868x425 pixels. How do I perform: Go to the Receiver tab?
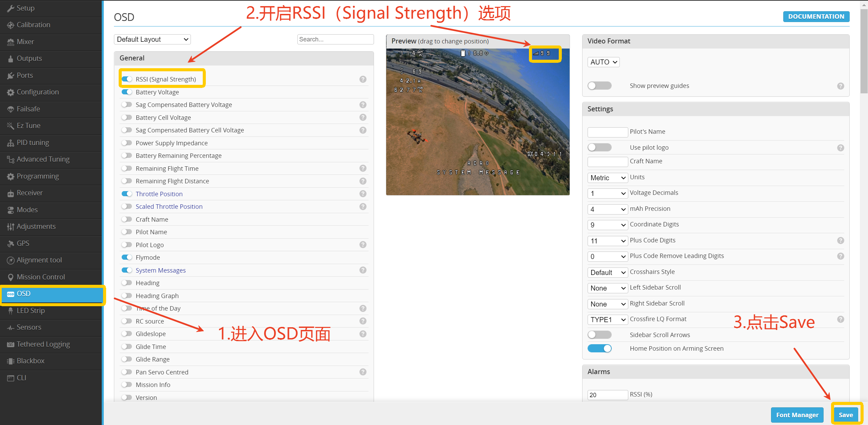point(51,193)
